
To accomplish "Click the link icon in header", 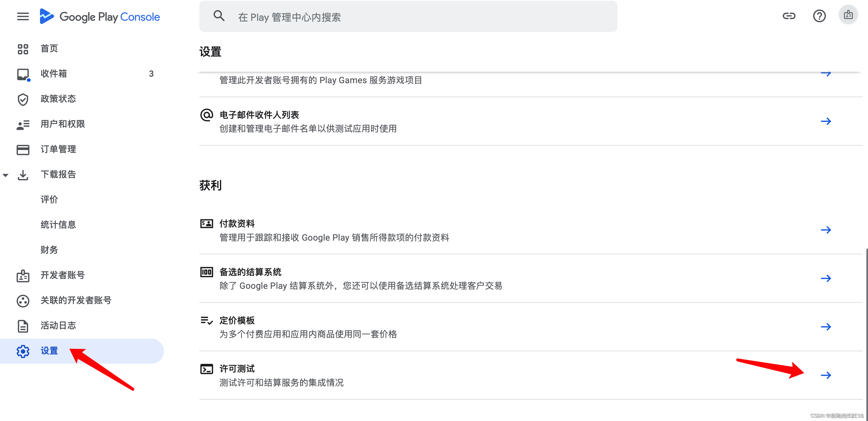I will [789, 16].
